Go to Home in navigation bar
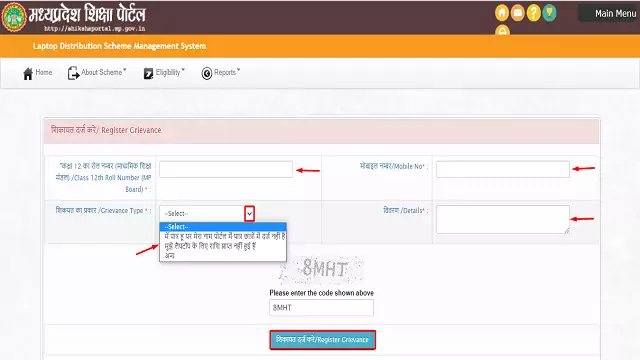Viewport: 640px width, 360px height. pyautogui.click(x=44, y=72)
